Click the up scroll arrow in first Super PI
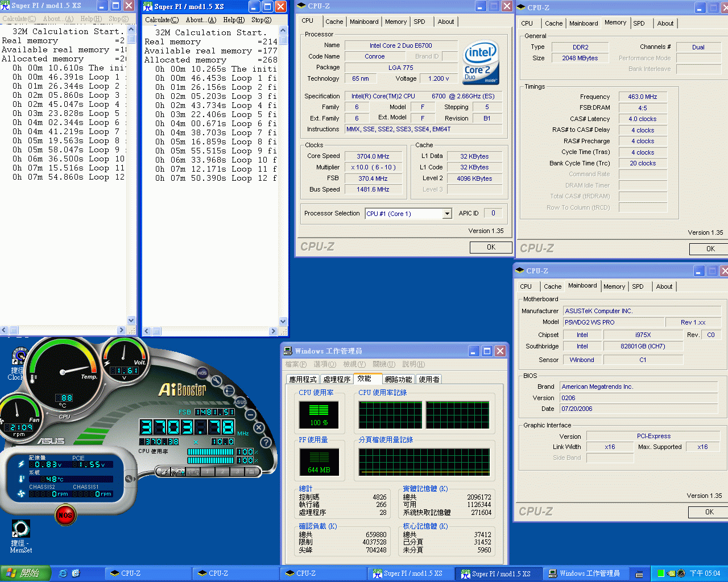728x582 pixels. (x=131, y=29)
